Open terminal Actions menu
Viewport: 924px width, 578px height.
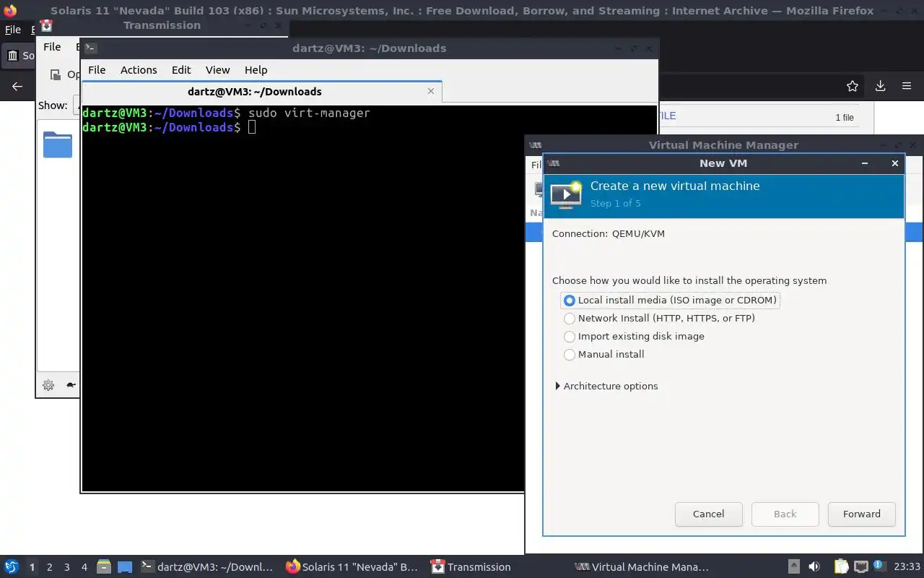(x=139, y=70)
